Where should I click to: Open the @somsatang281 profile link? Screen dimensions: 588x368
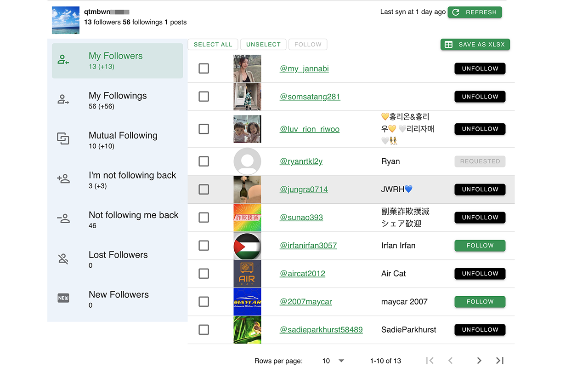(x=310, y=97)
